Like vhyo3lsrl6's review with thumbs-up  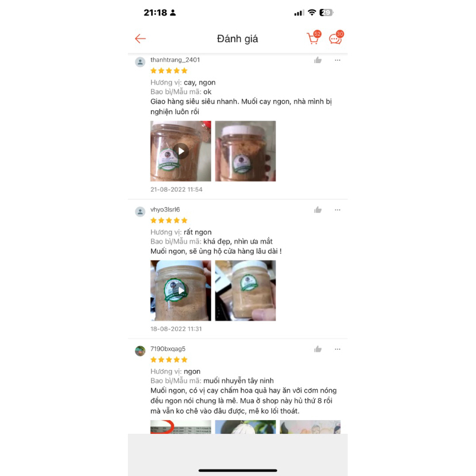pos(318,210)
